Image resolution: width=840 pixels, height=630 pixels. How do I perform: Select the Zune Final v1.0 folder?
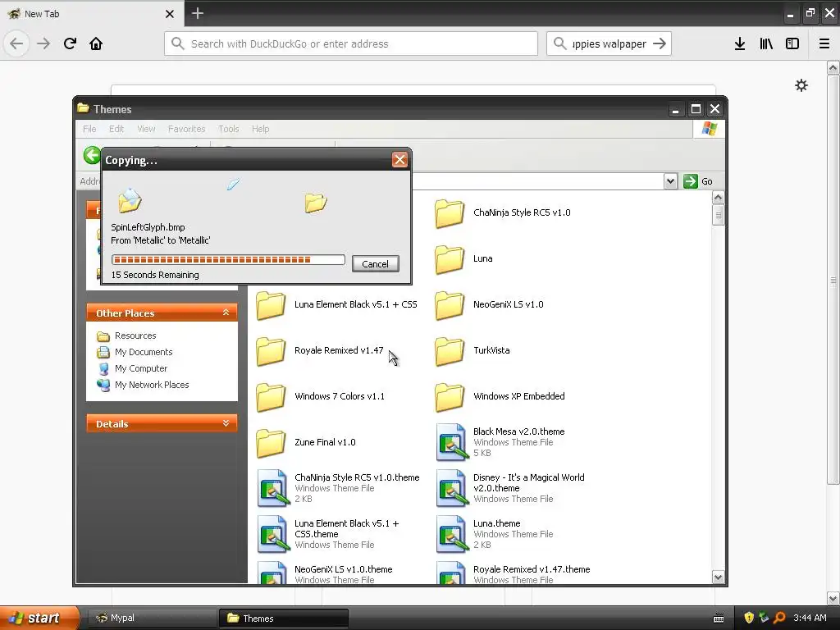tap(306, 442)
